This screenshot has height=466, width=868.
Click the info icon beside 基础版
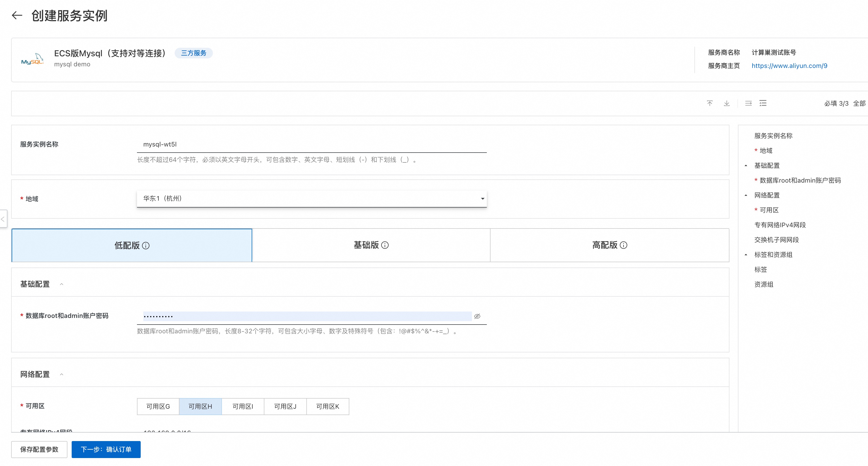(385, 246)
